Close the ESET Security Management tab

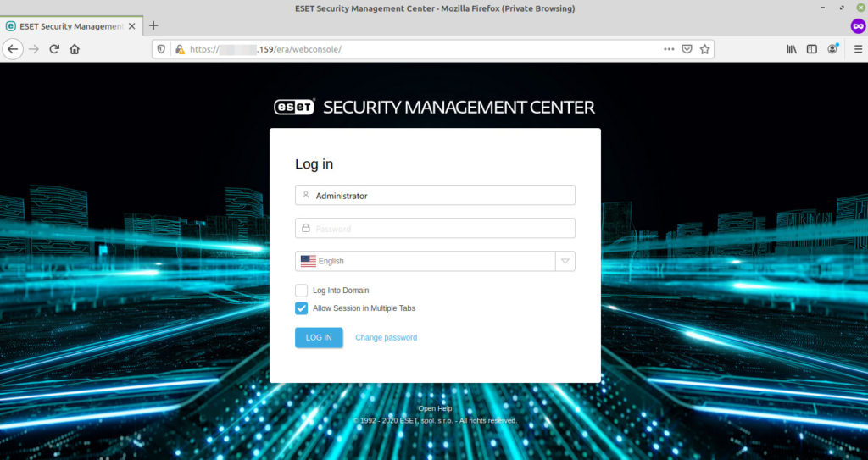[132, 26]
